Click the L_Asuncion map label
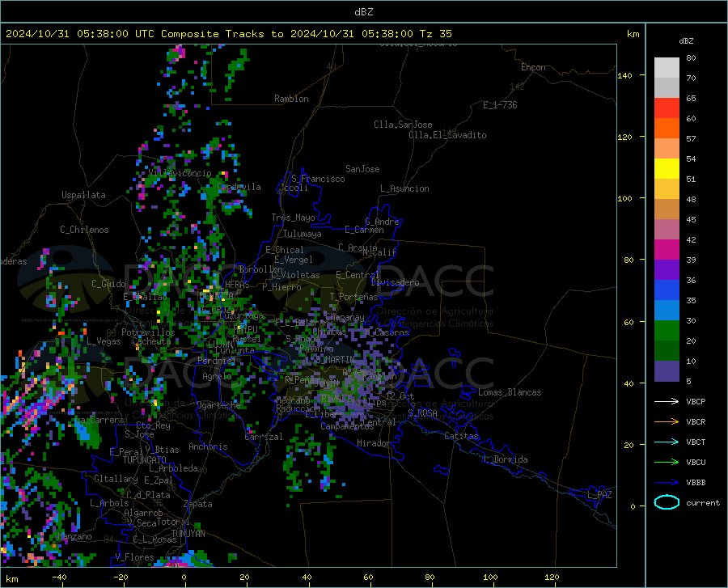 click(404, 188)
